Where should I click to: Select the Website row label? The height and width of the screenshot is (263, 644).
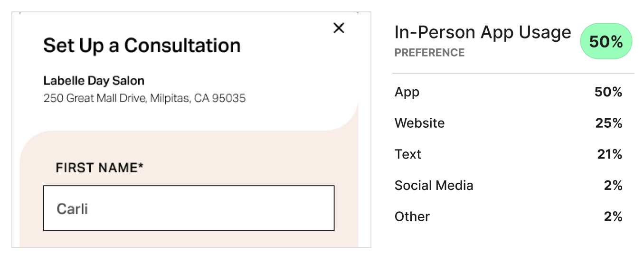(419, 123)
